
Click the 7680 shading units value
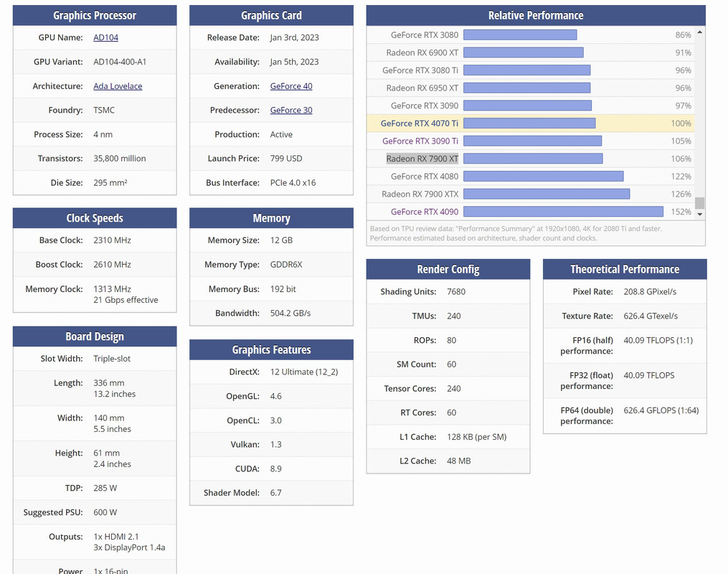pyautogui.click(x=456, y=291)
